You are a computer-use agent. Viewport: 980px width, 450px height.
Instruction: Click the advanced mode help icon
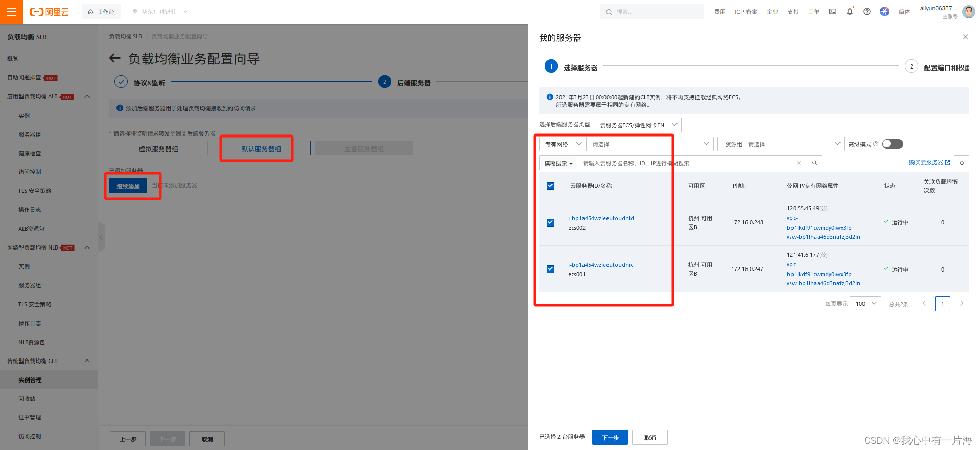876,144
